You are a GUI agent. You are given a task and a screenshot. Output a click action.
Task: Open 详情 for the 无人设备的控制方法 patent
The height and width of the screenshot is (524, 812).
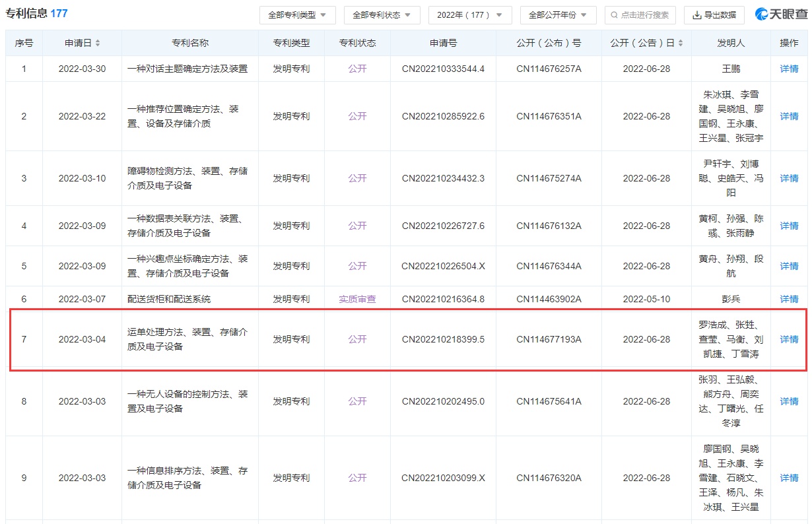point(789,401)
